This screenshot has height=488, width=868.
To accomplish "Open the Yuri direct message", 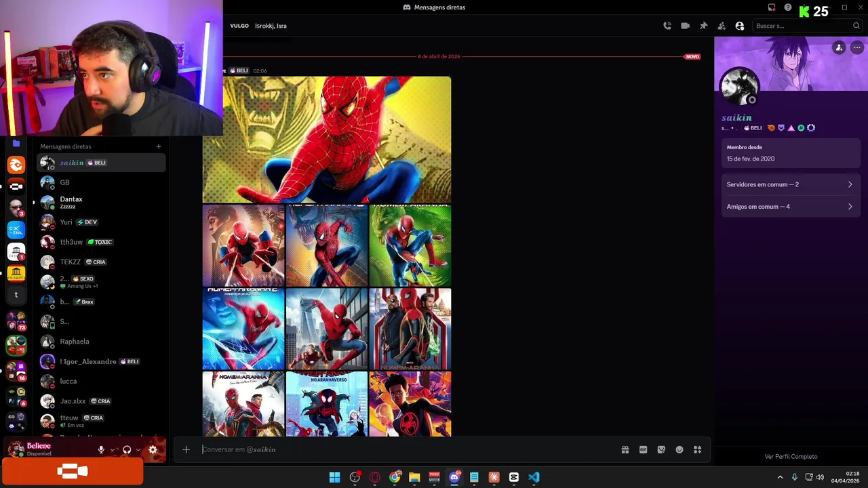I will pyautogui.click(x=101, y=222).
